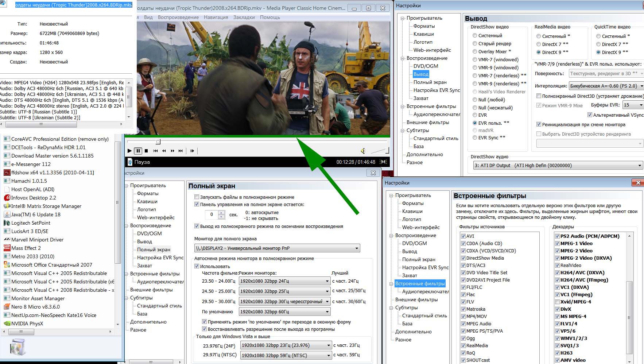Open the 1920x1080 32bpp 60Гц default dropdown

[284, 311]
